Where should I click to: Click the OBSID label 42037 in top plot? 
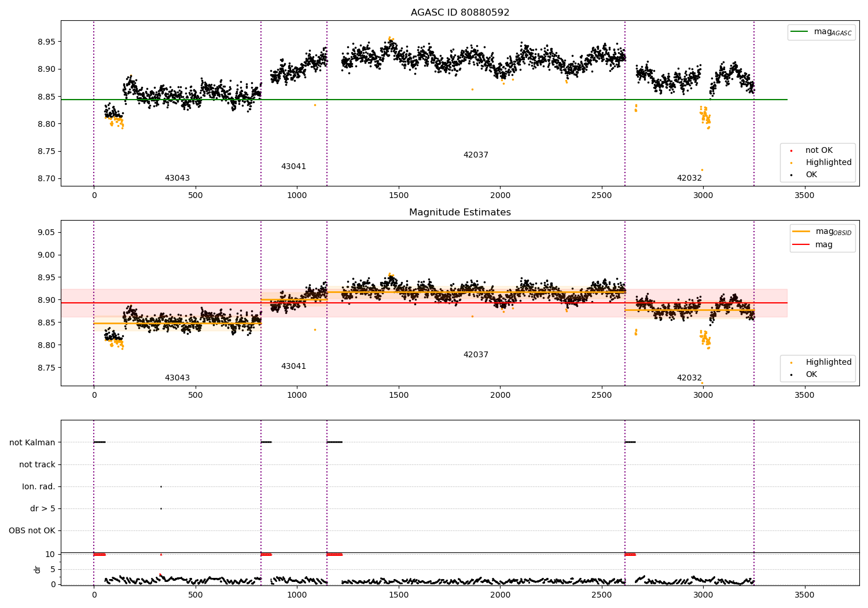(x=476, y=155)
